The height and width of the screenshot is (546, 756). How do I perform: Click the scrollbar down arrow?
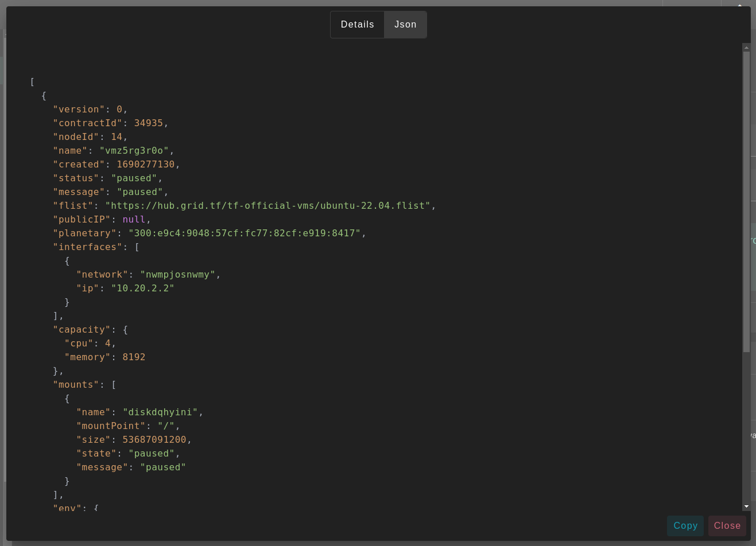click(x=746, y=506)
